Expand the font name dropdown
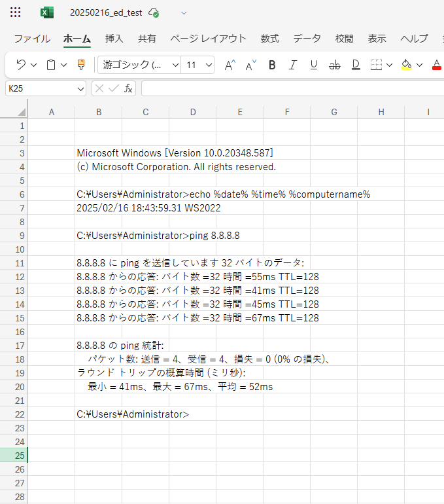The width and height of the screenshot is (444, 504). click(x=175, y=65)
